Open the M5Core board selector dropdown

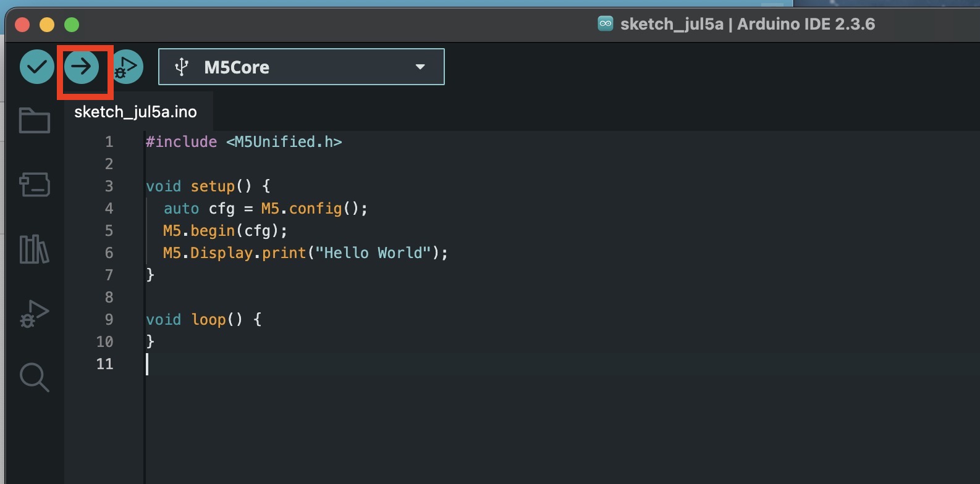click(302, 67)
